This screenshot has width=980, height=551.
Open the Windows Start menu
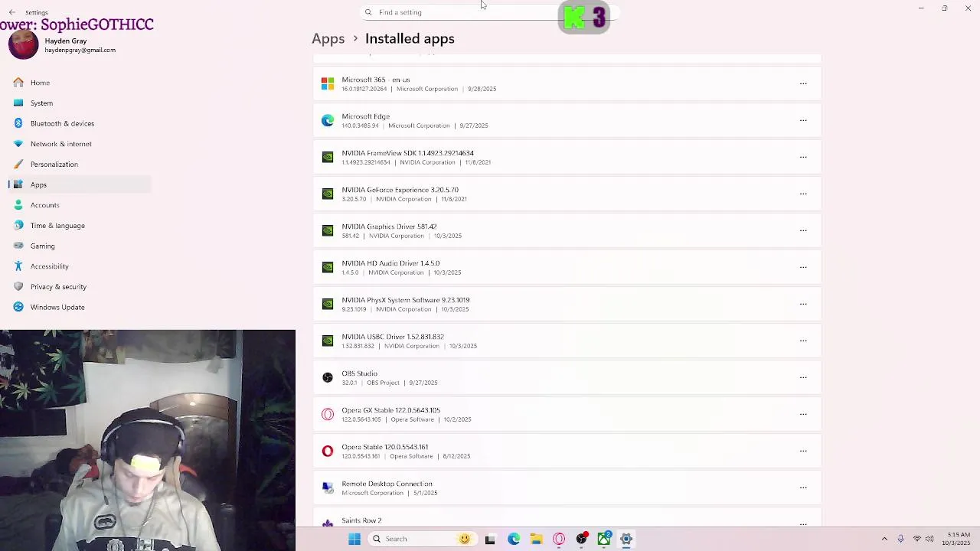(x=354, y=539)
